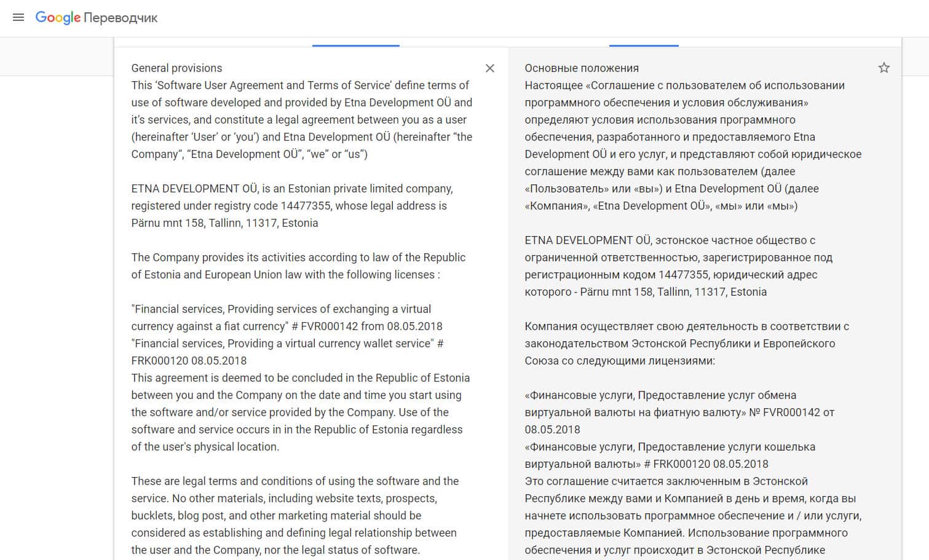Clear the source text with X
This screenshot has height=560, width=929.
point(490,68)
